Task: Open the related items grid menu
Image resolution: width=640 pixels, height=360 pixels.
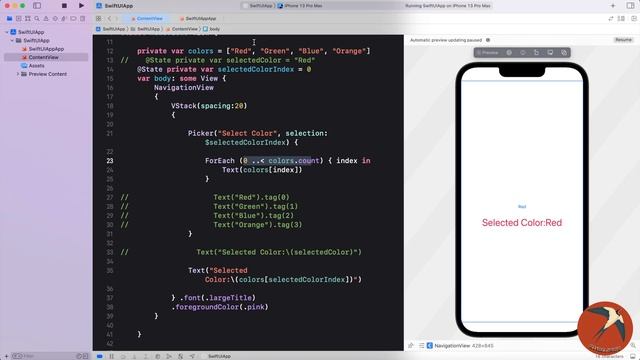Action: pos(98,18)
